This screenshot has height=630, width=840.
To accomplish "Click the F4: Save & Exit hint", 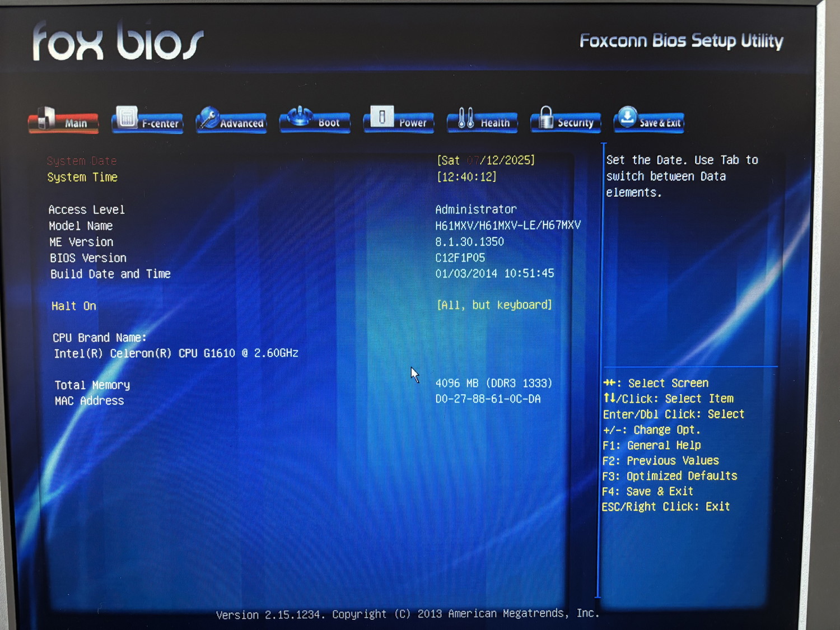I will 648,491.
